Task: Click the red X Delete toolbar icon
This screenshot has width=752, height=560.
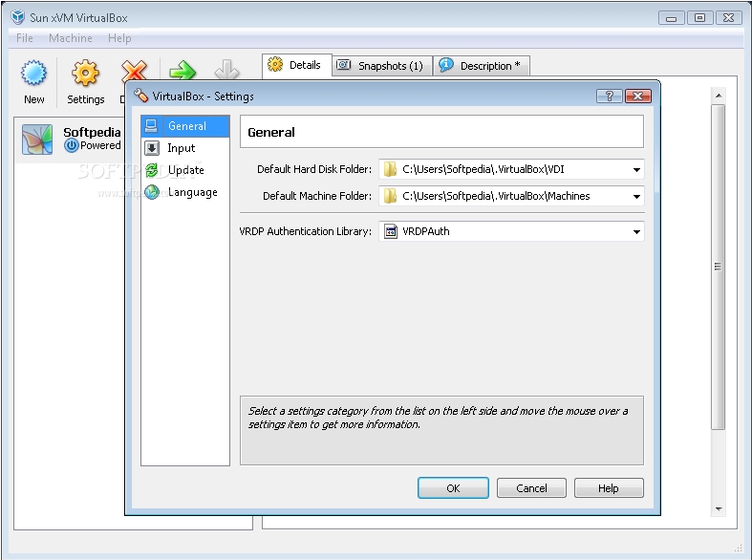Action: (x=134, y=70)
